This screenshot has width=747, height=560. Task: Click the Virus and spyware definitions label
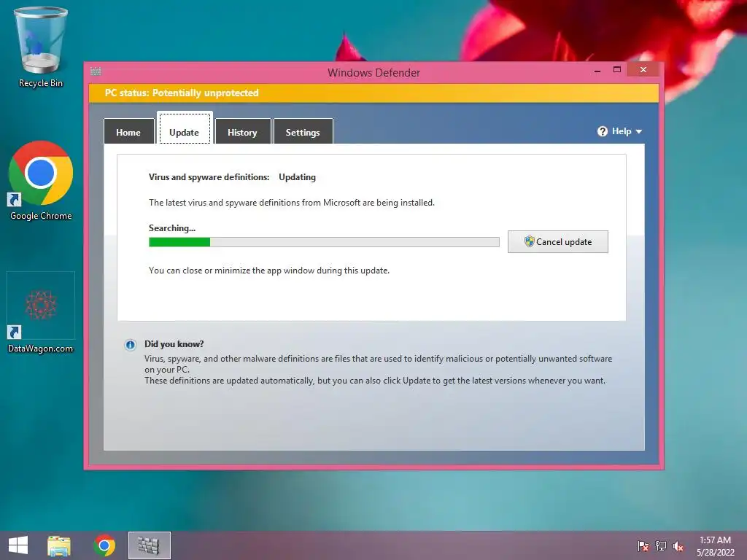tap(209, 177)
